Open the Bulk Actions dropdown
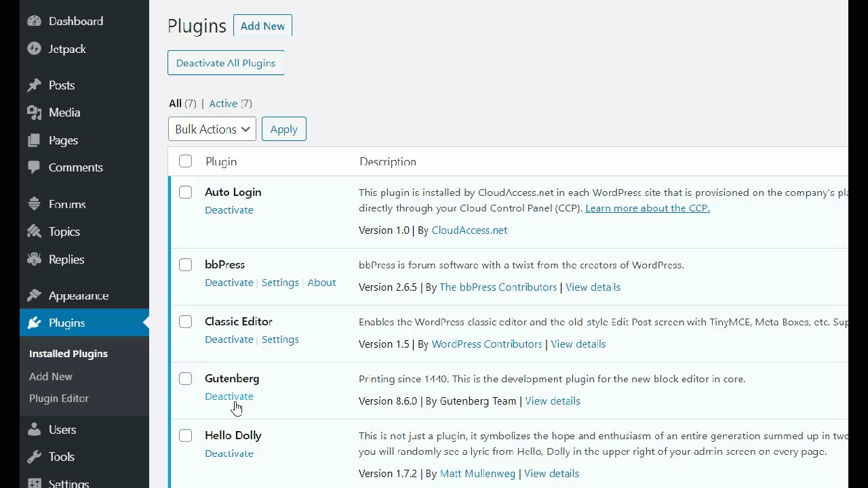868x488 pixels. click(x=212, y=129)
